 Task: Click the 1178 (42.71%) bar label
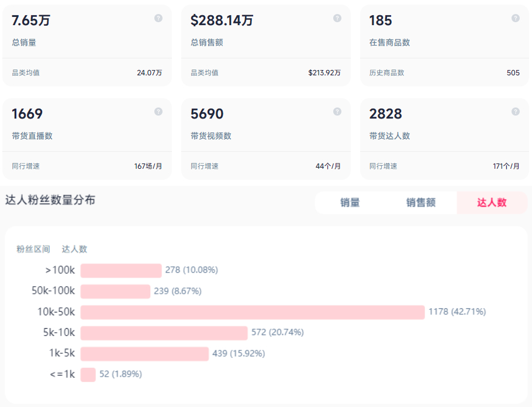[457, 312]
